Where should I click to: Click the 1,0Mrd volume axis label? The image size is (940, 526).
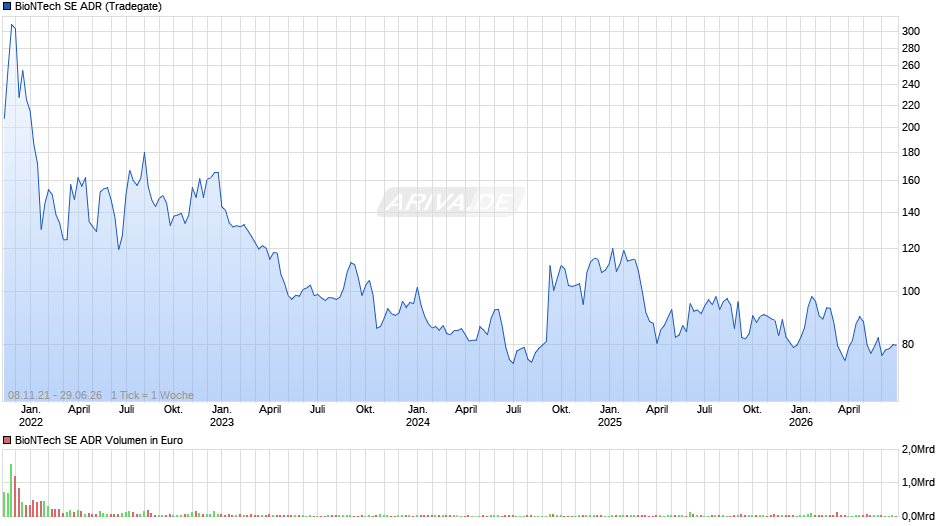pos(918,482)
